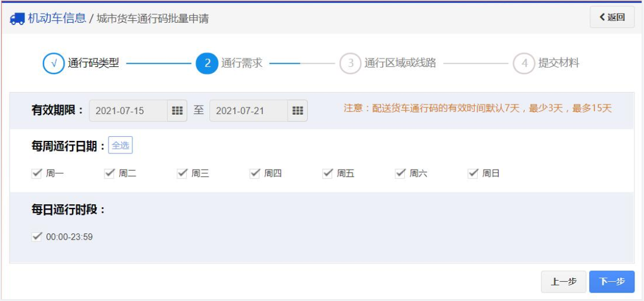Toggle the 周三 checkbox
Viewport: 644px width, 301px height.
click(x=182, y=173)
